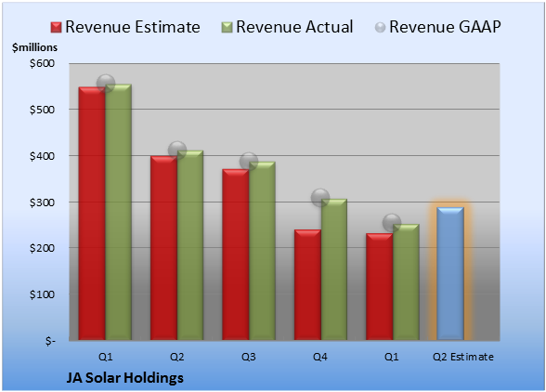Select the 'Revenue GAAP' legend label

[445, 27]
